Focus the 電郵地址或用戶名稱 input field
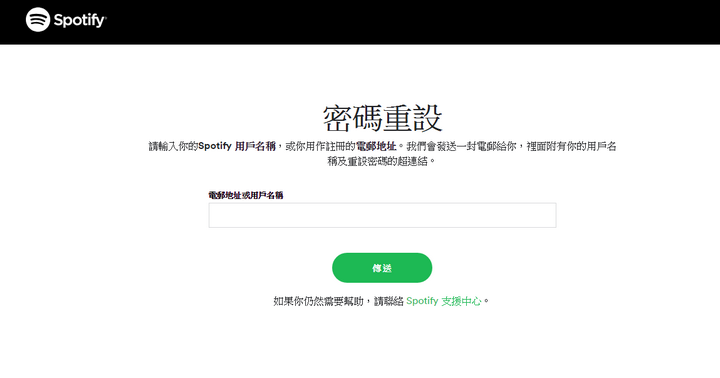The height and width of the screenshot is (378, 720). pos(382,215)
